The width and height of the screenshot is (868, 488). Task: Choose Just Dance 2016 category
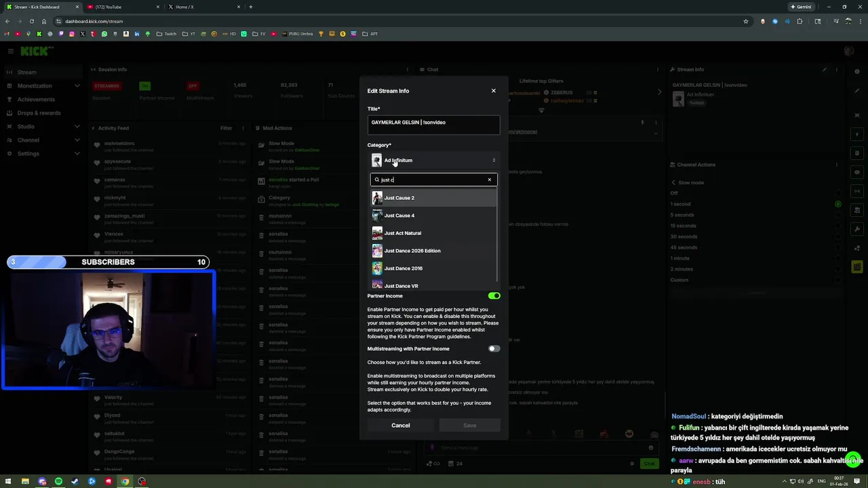coord(434,268)
